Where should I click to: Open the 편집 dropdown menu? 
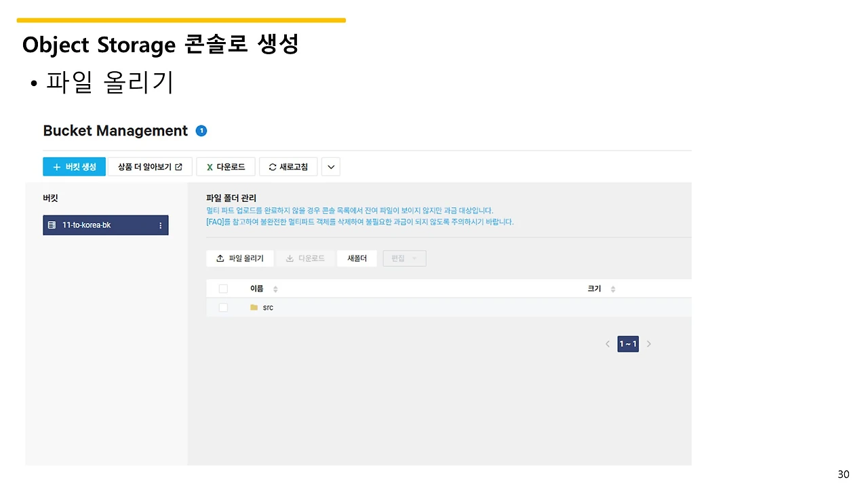pyautogui.click(x=404, y=258)
